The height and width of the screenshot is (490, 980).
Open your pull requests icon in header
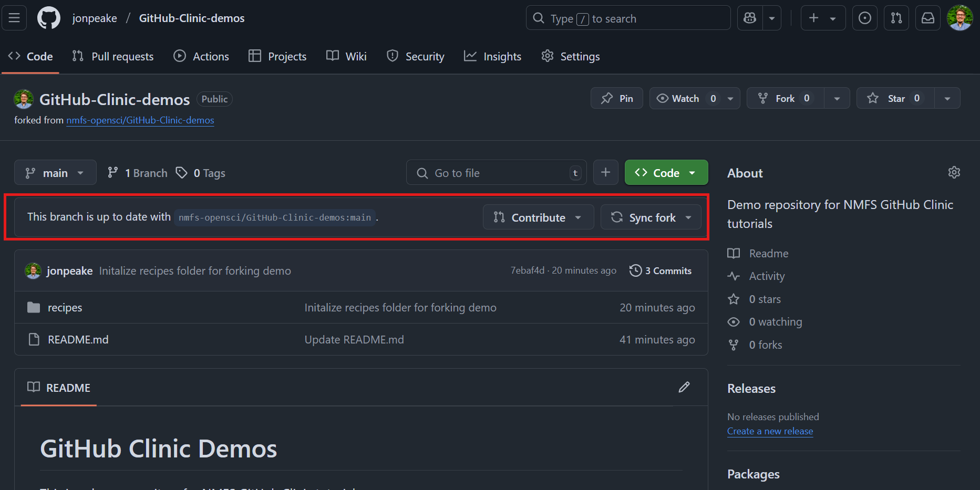click(896, 18)
